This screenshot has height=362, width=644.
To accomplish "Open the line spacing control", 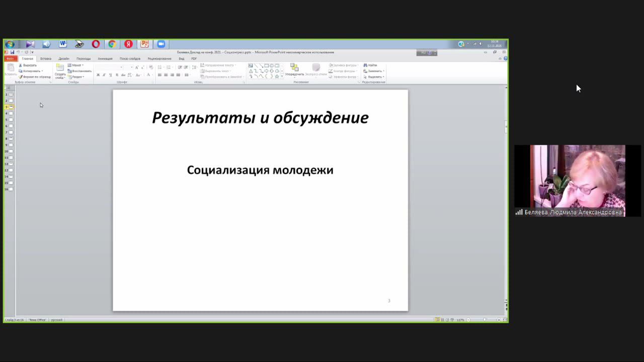I will [x=195, y=67].
